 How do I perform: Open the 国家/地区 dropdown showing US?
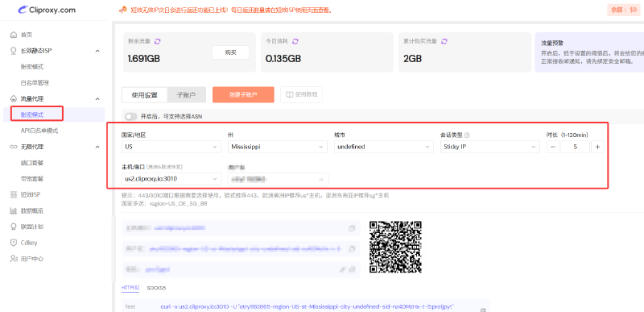pos(171,147)
